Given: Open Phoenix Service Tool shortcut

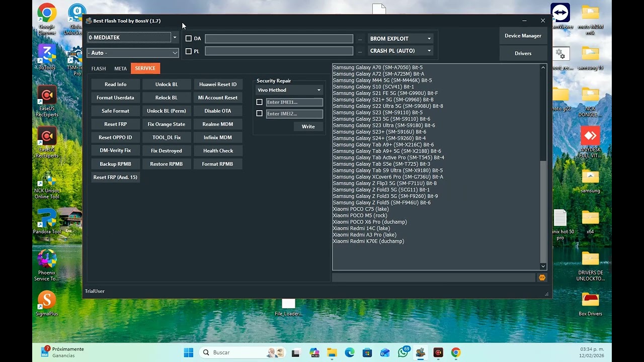Looking at the screenshot, I should 47,265.
